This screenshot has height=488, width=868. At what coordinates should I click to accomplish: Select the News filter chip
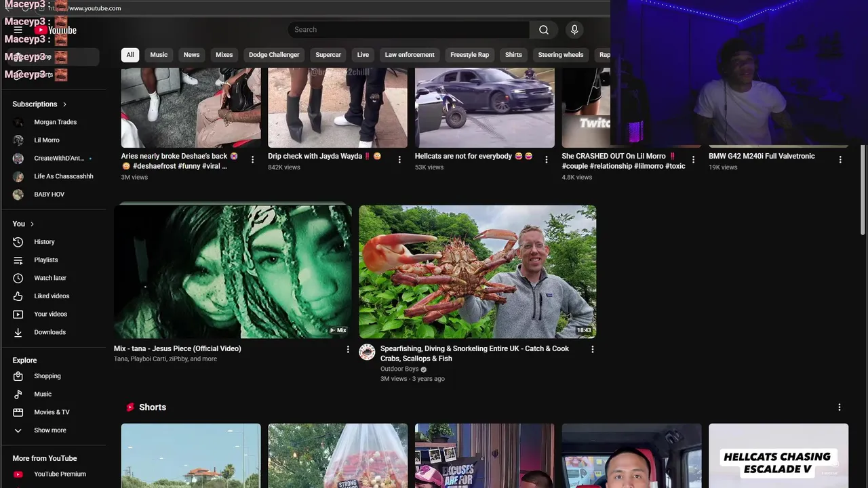click(x=192, y=55)
